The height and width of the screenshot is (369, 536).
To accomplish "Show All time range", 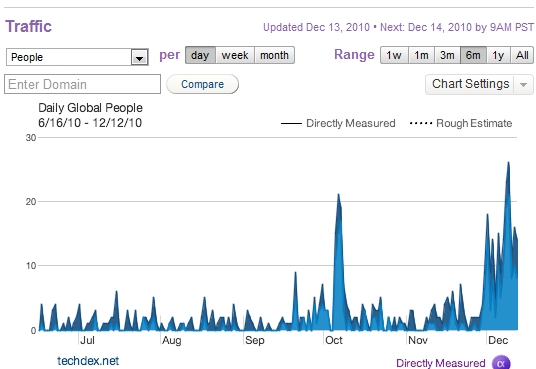I will pyautogui.click(x=522, y=55).
